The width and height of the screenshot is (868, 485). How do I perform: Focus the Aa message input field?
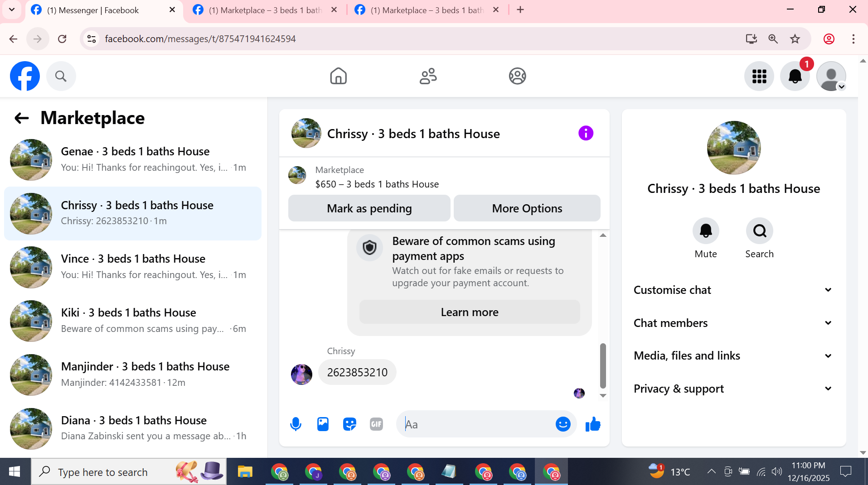point(476,424)
